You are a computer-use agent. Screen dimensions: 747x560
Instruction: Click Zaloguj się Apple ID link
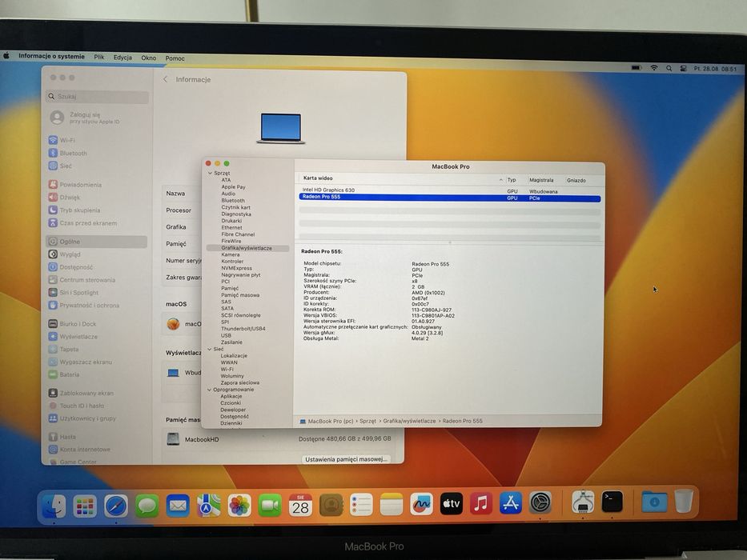coord(94,118)
